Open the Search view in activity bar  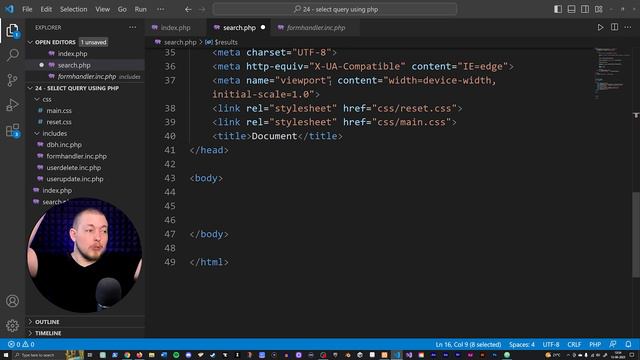12,55
